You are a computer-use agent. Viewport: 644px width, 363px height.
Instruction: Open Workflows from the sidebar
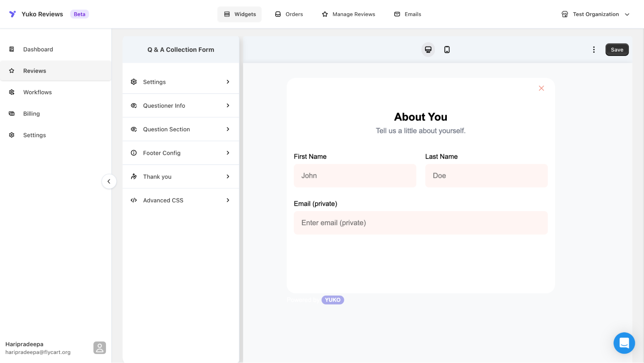pyautogui.click(x=37, y=92)
